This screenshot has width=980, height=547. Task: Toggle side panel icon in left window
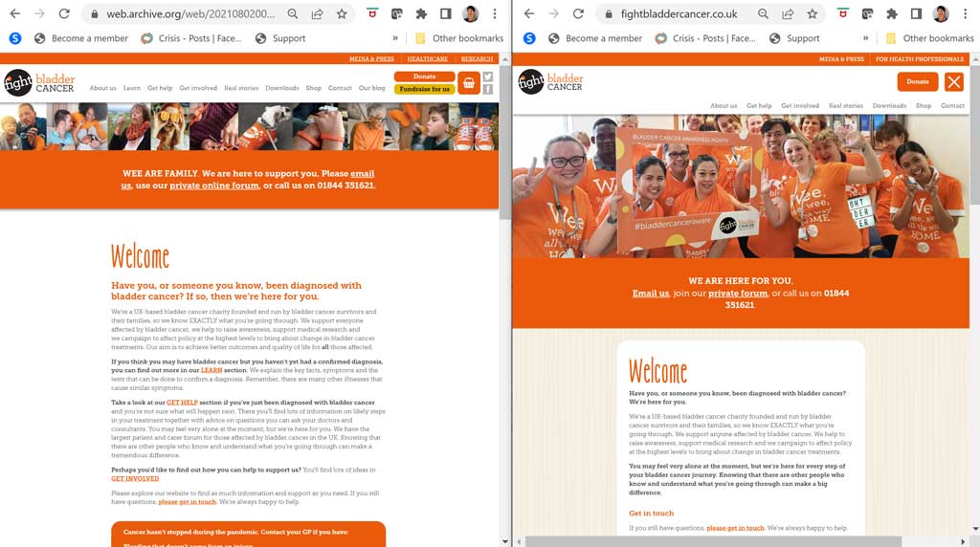(446, 13)
